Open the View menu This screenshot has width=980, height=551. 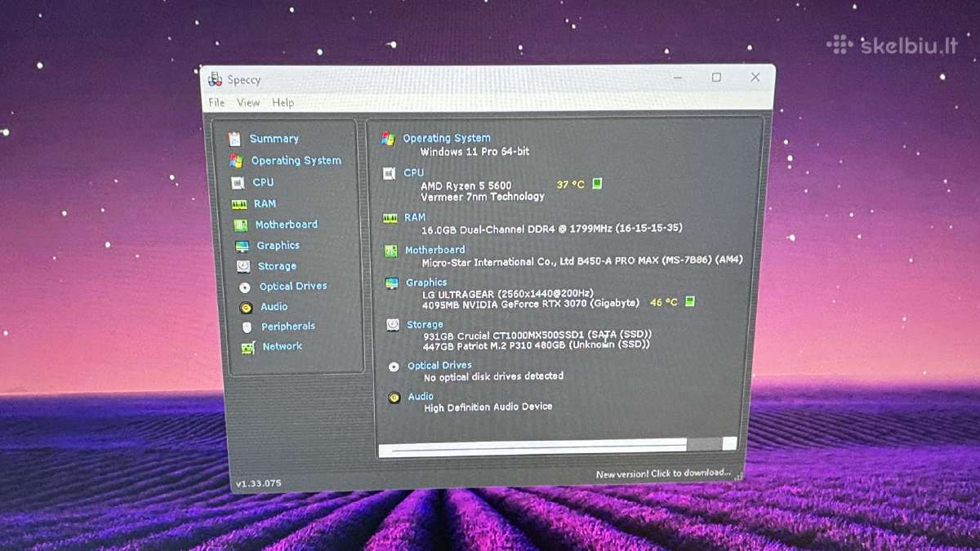tap(248, 103)
